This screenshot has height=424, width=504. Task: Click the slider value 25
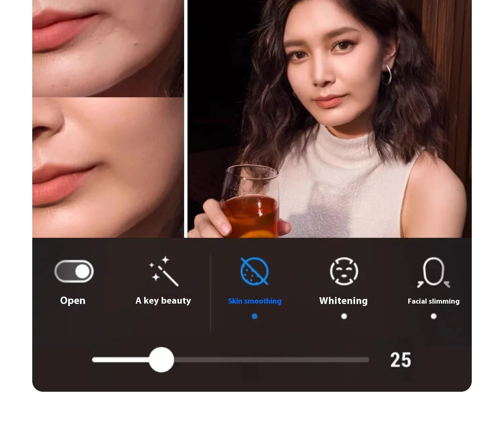401,360
